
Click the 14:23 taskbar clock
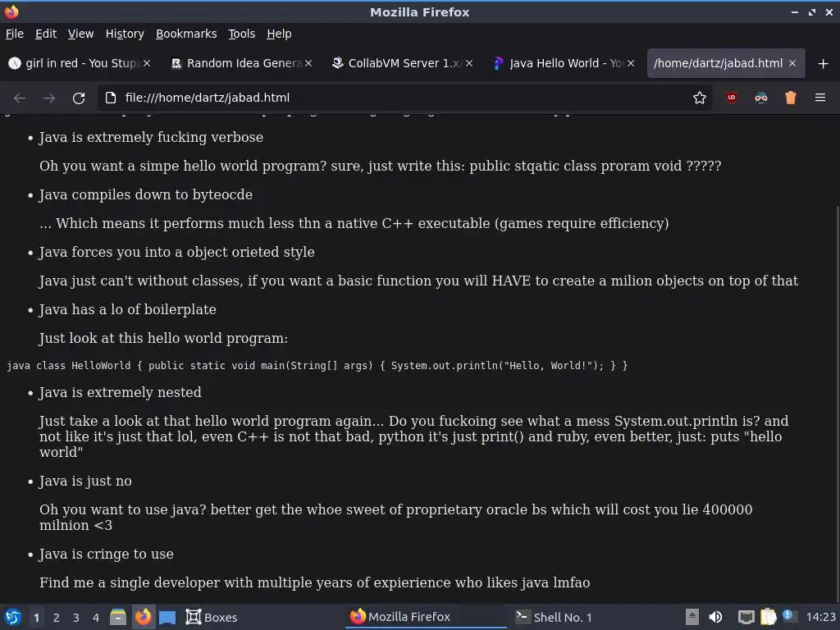[820, 617]
